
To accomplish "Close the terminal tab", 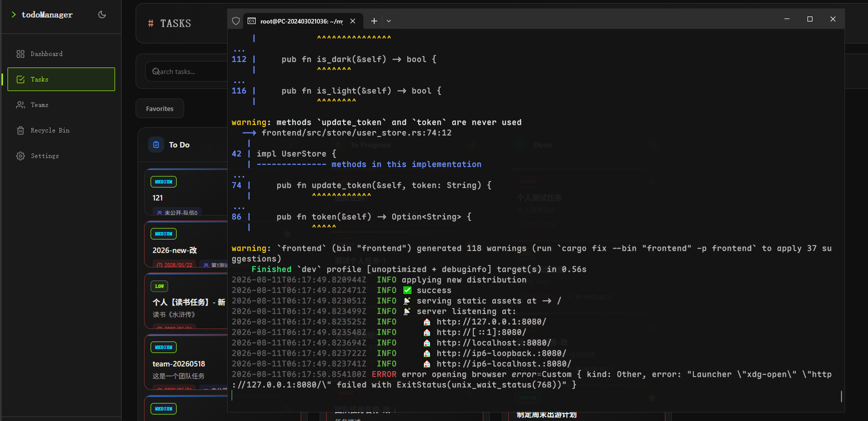I will point(353,21).
